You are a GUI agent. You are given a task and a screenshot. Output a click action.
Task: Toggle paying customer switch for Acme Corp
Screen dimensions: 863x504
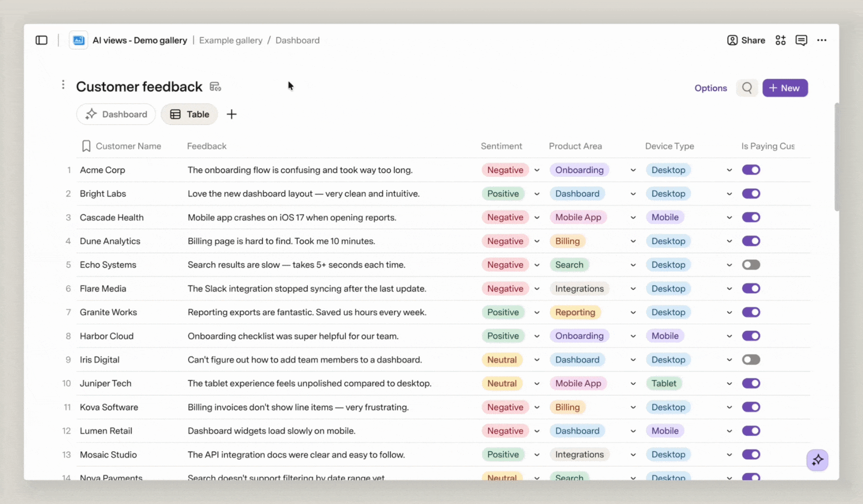(x=751, y=170)
